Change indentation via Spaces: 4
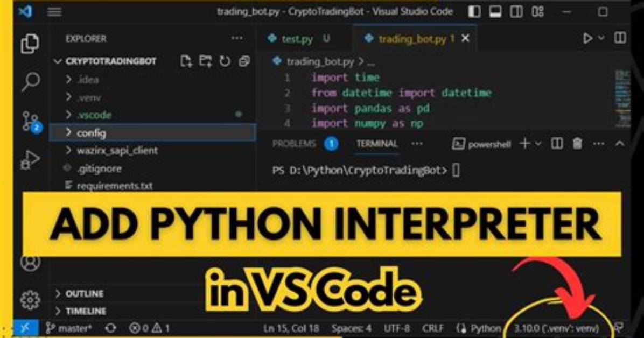The width and height of the screenshot is (644, 338). 351,328
